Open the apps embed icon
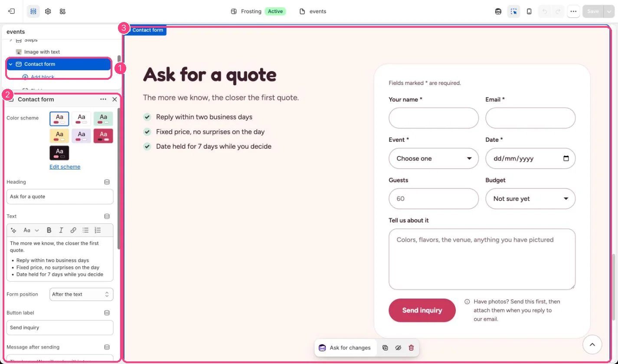Viewport: 618px width, 364px height. [62, 11]
